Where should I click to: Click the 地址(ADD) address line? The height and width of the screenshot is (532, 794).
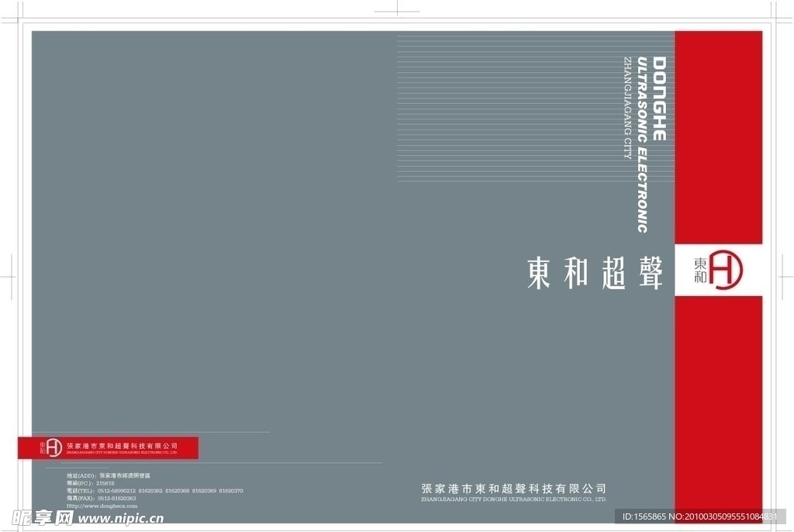pyautogui.click(x=109, y=475)
